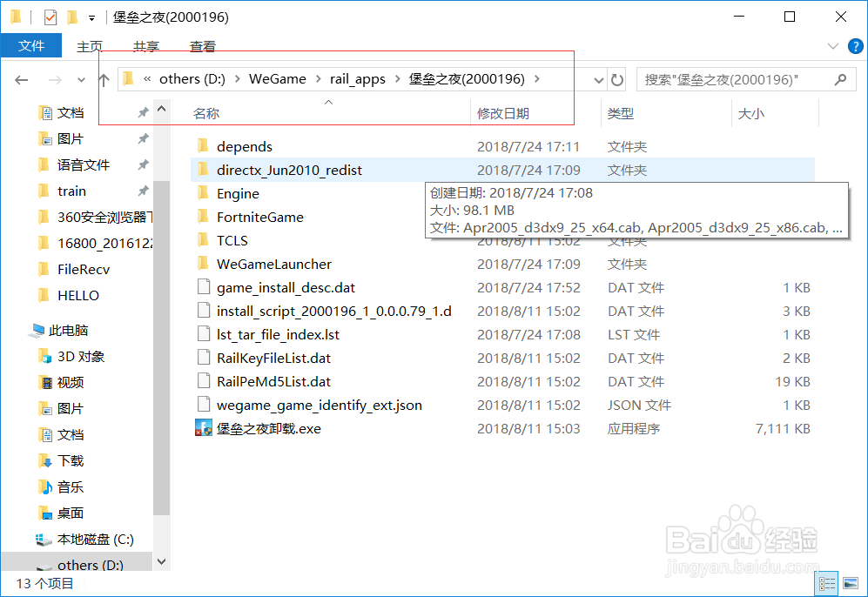This screenshot has width=868, height=597.
Task: Select others (D:) drive in sidebar
Action: [91, 565]
